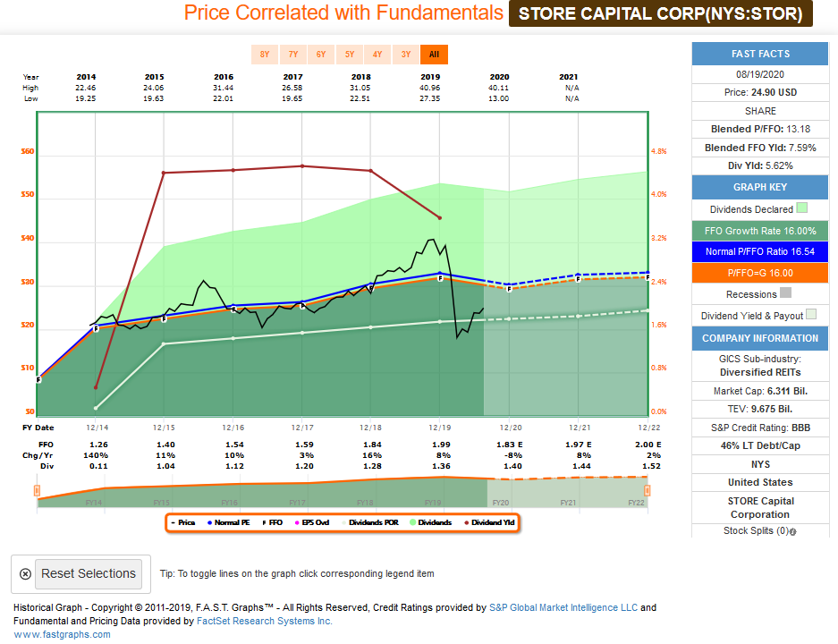The image size is (838, 644).
Task: Select the 7Y time range tab
Action: click(x=292, y=54)
